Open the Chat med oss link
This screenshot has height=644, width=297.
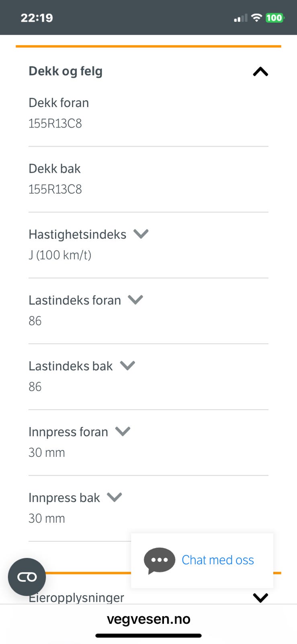tap(217, 560)
